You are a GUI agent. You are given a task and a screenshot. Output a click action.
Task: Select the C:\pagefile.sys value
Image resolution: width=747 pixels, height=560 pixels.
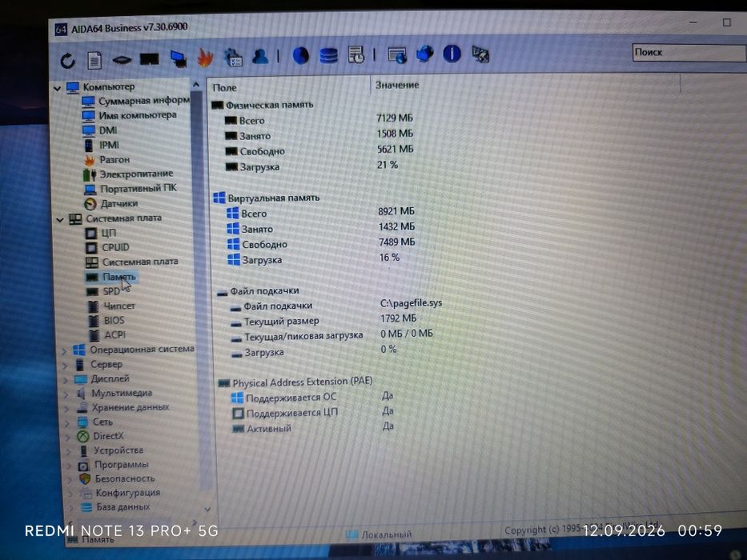coord(412,303)
